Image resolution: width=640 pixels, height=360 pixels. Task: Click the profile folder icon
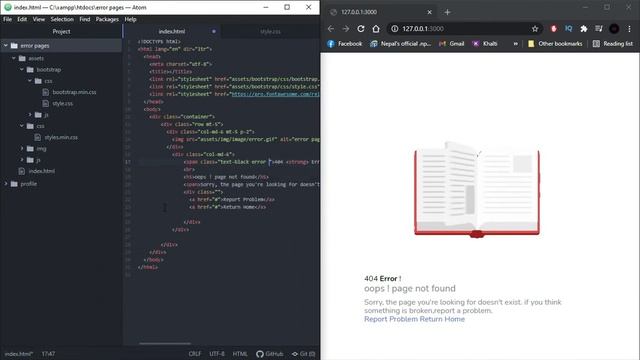(x=14, y=184)
